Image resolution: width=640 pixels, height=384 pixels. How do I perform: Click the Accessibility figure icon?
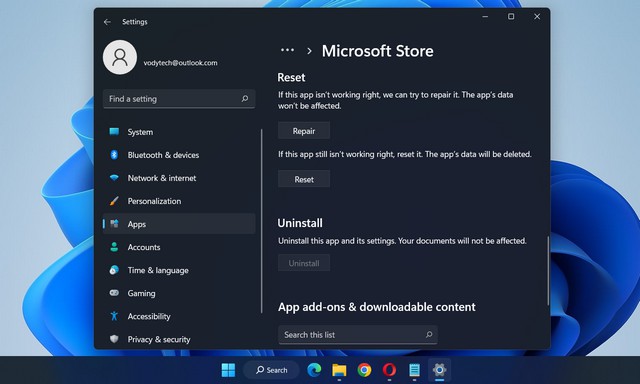[114, 316]
